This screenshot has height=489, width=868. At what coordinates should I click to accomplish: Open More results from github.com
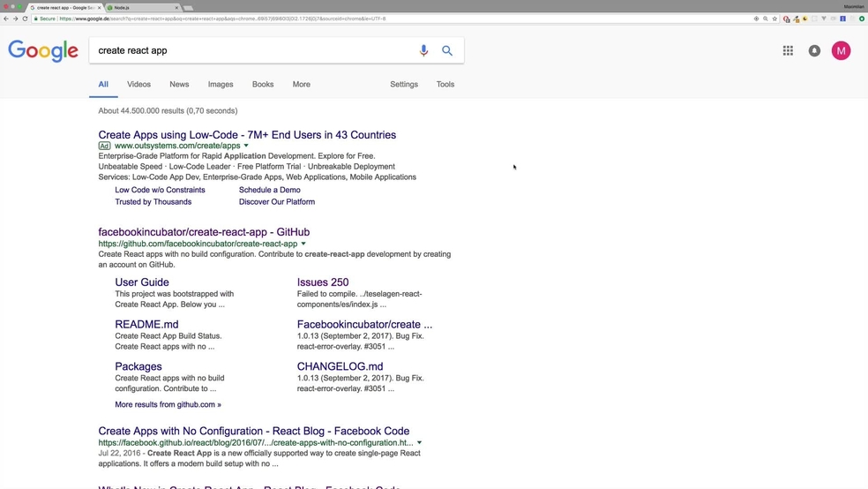(168, 404)
